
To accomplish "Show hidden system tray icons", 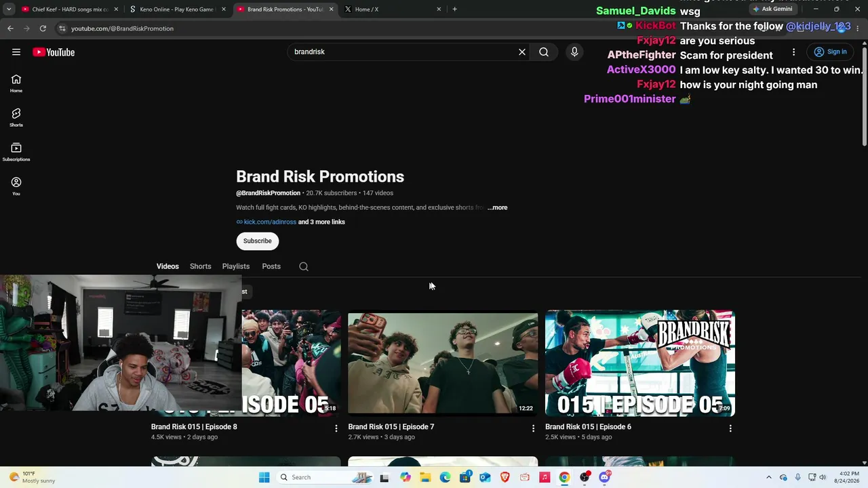I will click(x=768, y=477).
